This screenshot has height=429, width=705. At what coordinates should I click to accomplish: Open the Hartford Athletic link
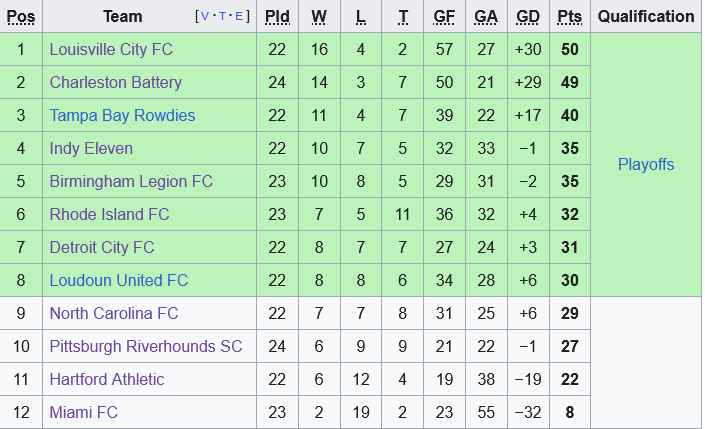pos(107,379)
